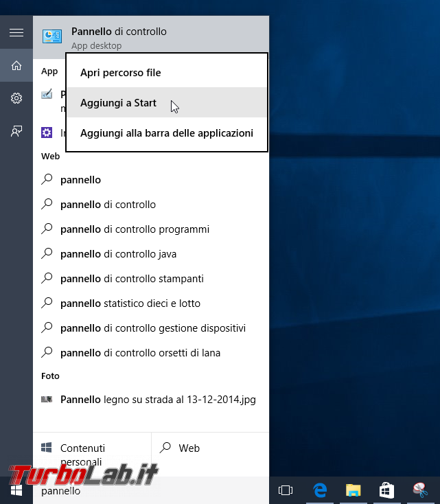Viewport: 440px width, 504px height.
Task: Select the Home icon in sidebar
Action: pyautogui.click(x=16, y=65)
